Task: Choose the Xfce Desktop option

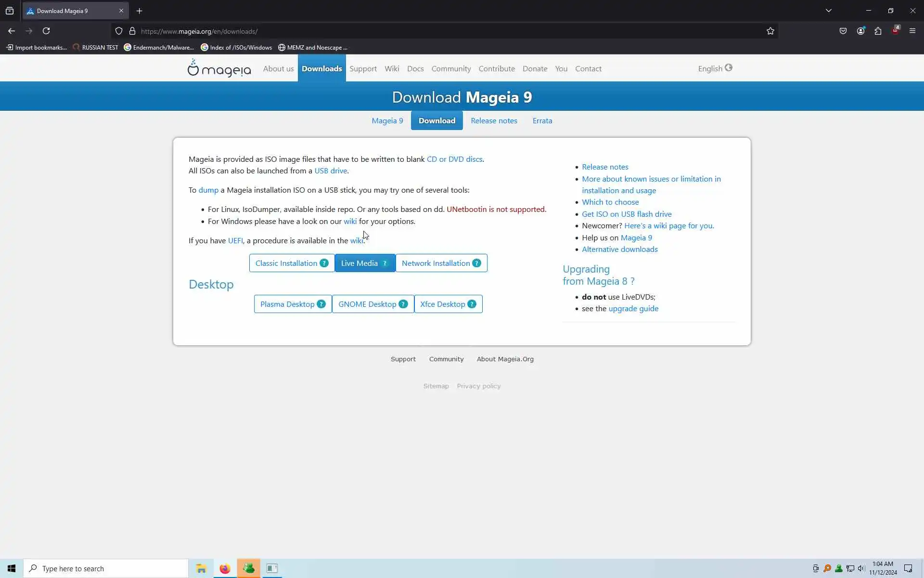Action: [442, 304]
